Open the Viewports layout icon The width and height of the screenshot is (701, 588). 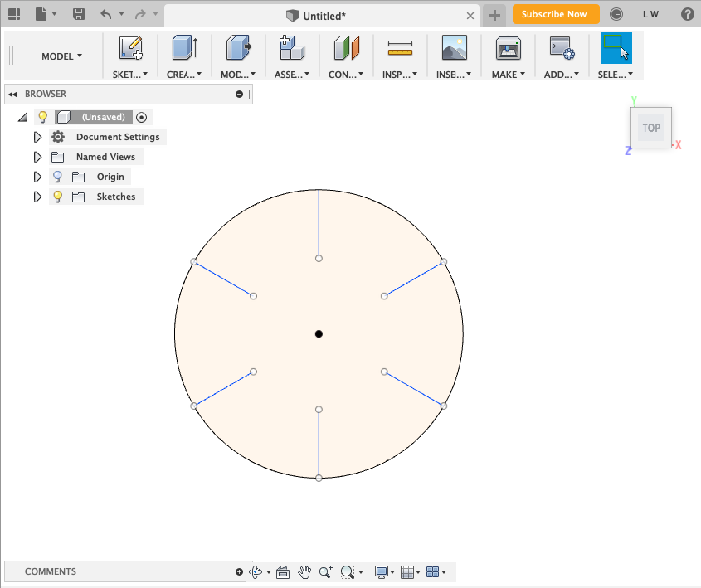pyautogui.click(x=433, y=571)
